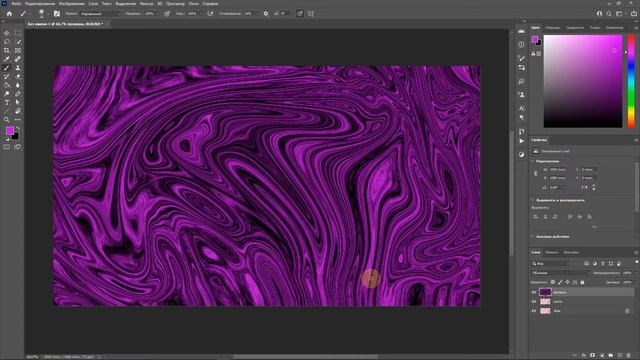Select the Horizontal Type tool
Screen dimensions: 640x360
pos(7,102)
